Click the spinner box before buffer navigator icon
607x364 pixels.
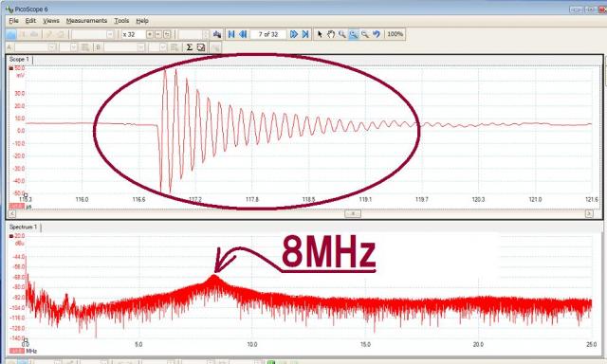tap(193, 34)
